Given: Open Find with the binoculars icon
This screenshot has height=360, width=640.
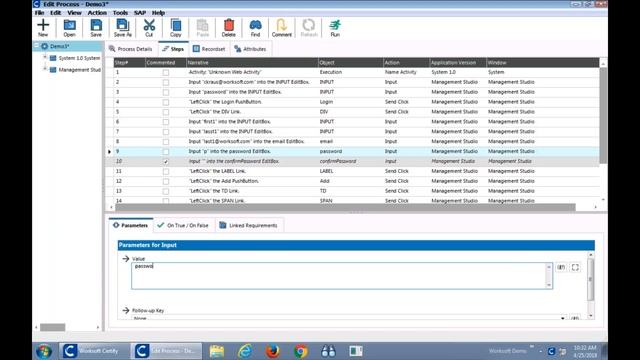Looking at the screenshot, I should pos(255,28).
